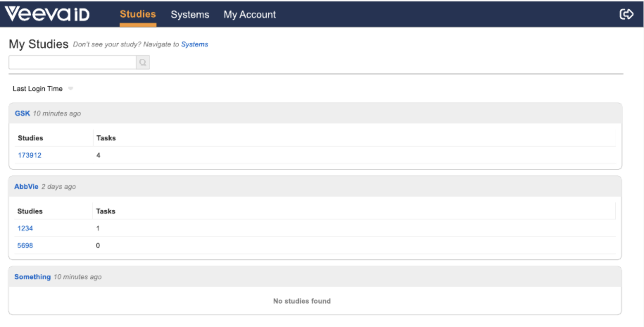Select study 1234 under AbbVie

[x=25, y=228]
